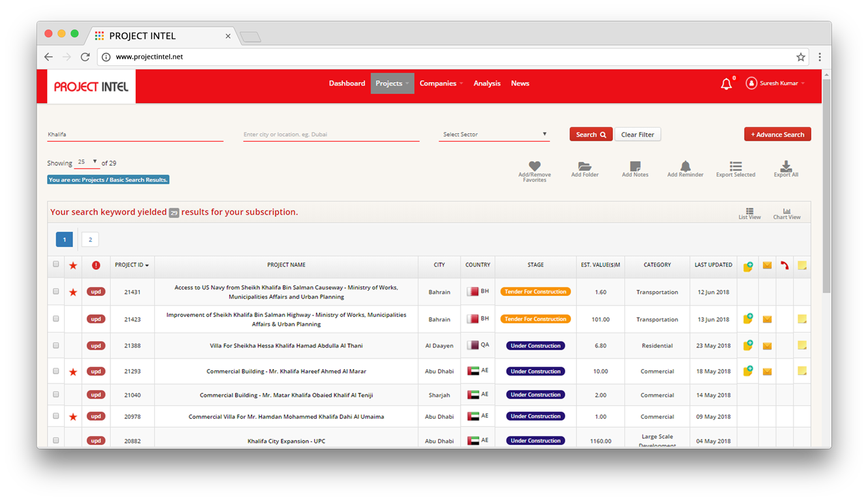Click the favorite star in row 21293

73,372
